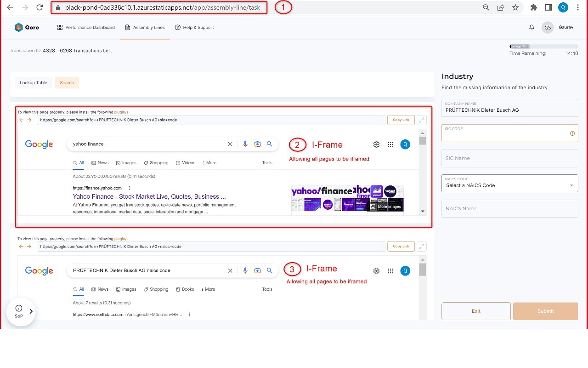The height and width of the screenshot is (368, 588).
Task: Open the Select a NAICS Code dropdown
Action: [510, 183]
